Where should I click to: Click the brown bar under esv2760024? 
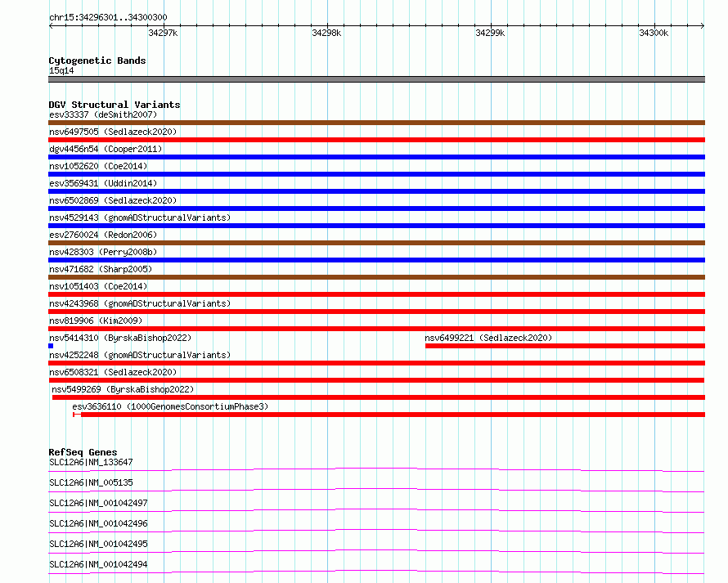tap(376, 243)
